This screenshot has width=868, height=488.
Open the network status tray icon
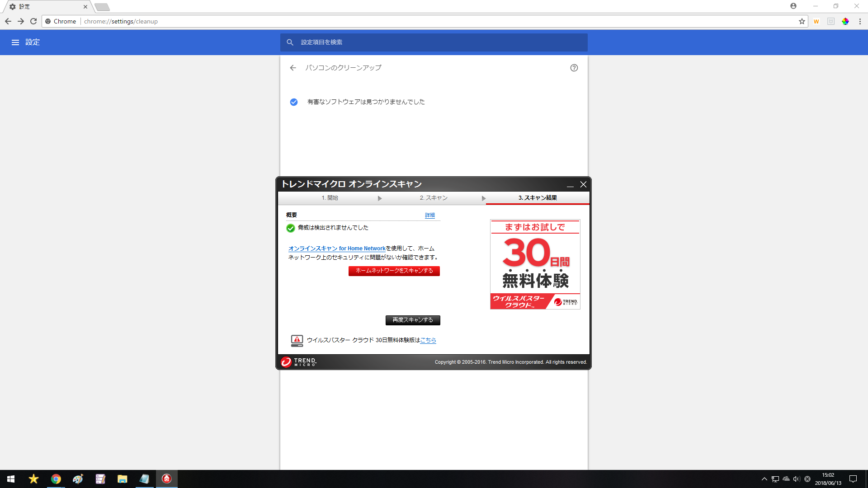tap(775, 479)
